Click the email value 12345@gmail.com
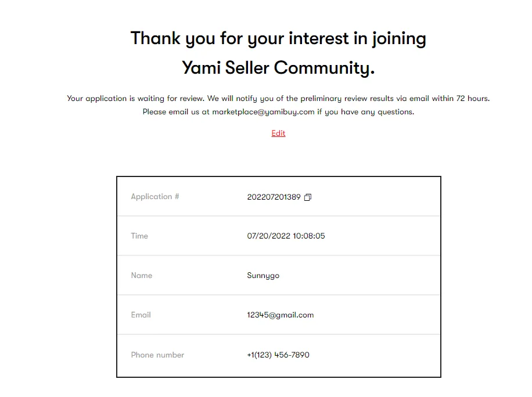This screenshot has height=397, width=532. tap(280, 315)
